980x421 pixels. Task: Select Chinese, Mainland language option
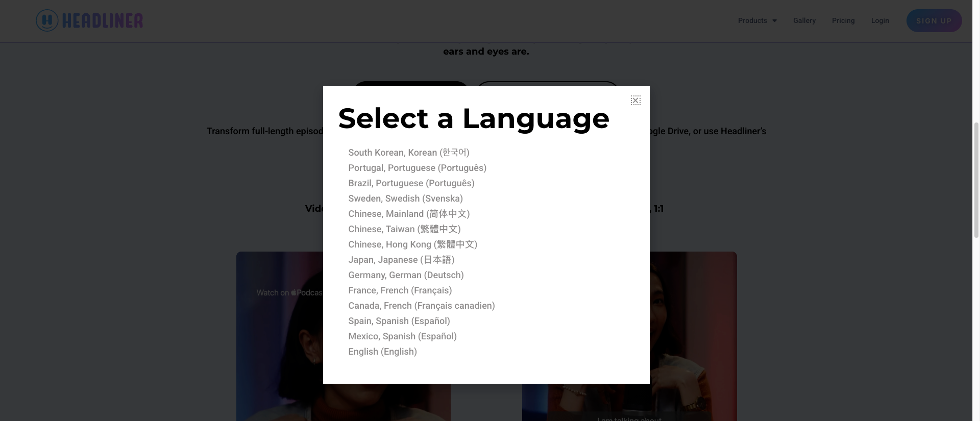[x=409, y=214]
